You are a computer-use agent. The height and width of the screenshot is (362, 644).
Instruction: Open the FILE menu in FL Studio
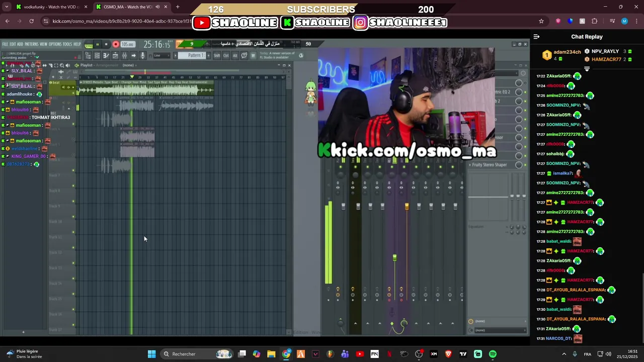pos(5,44)
